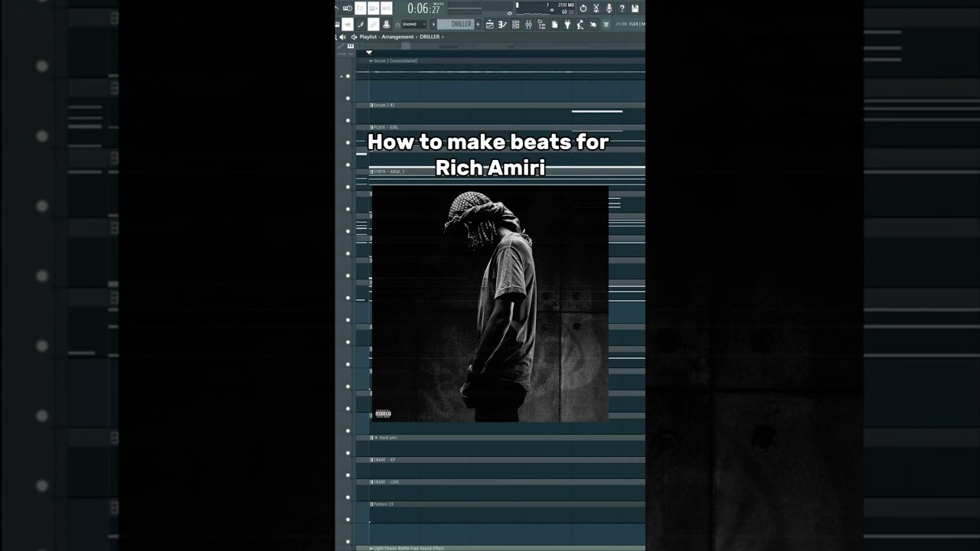Open the Channel rack view icon
Screen dimensions: 980x551
click(515, 24)
